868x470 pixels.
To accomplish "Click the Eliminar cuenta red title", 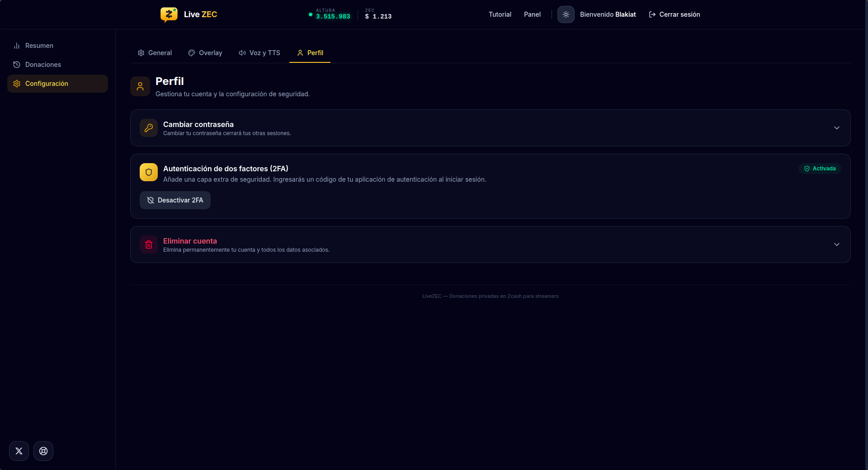I will pos(190,241).
